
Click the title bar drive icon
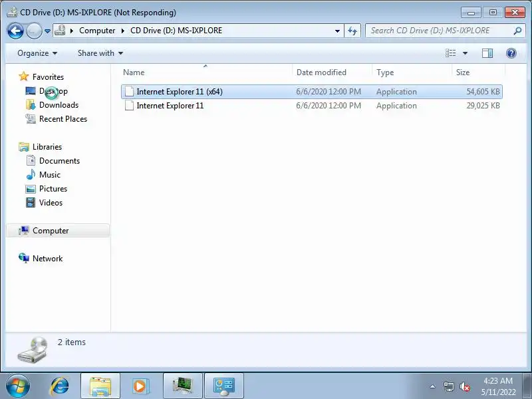pyautogui.click(x=12, y=12)
